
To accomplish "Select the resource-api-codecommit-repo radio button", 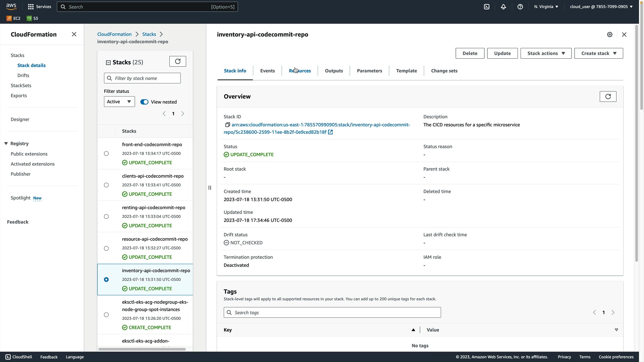I will (x=106, y=248).
